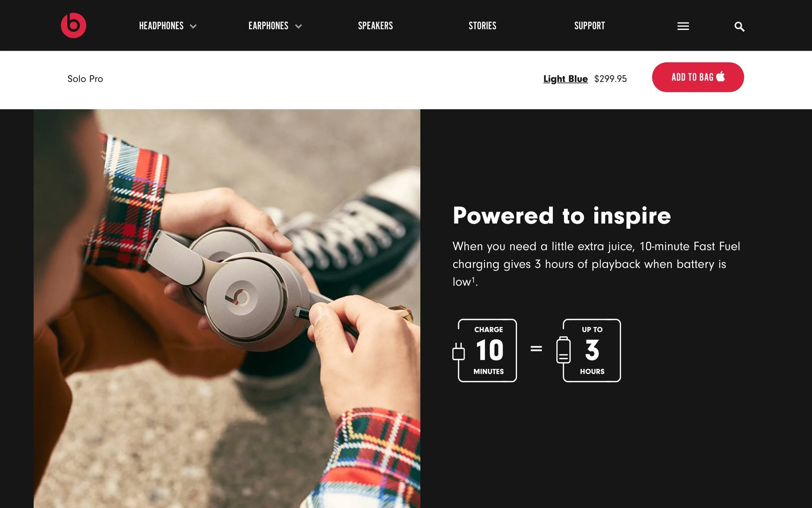The height and width of the screenshot is (508, 812).
Task: Open the Earphones menu
Action: (x=268, y=26)
